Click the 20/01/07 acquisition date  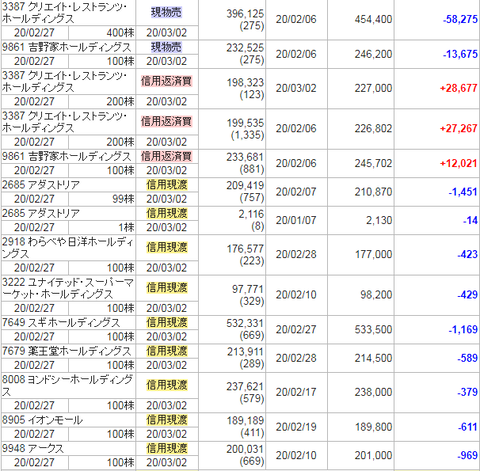point(296,220)
